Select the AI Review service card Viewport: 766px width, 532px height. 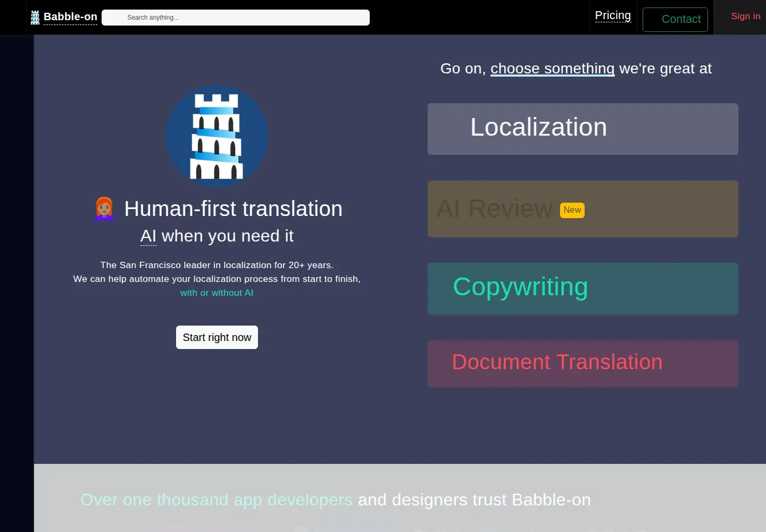coord(583,209)
